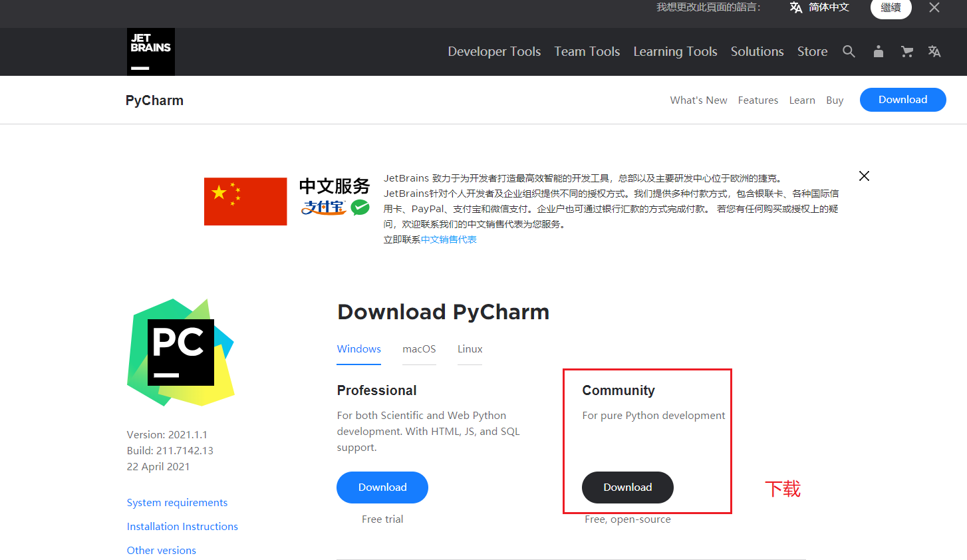Open the Learn page
Screen dimensions: 967x560
(x=802, y=100)
